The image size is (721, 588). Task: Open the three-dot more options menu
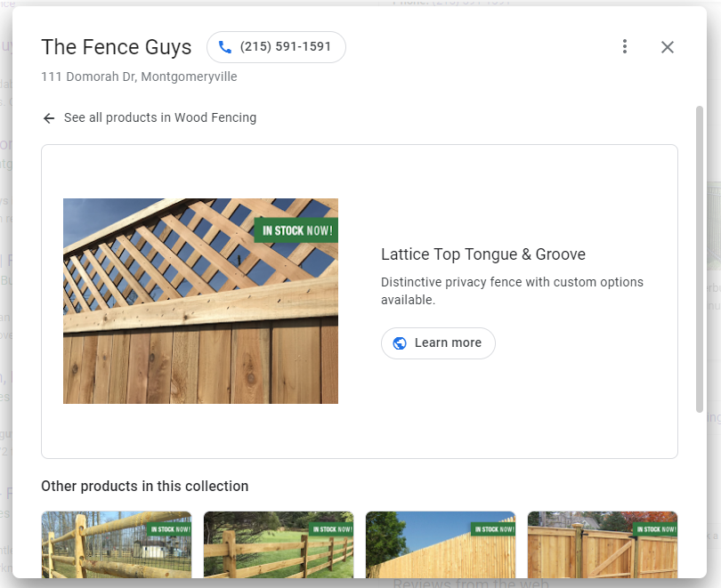[x=625, y=47]
